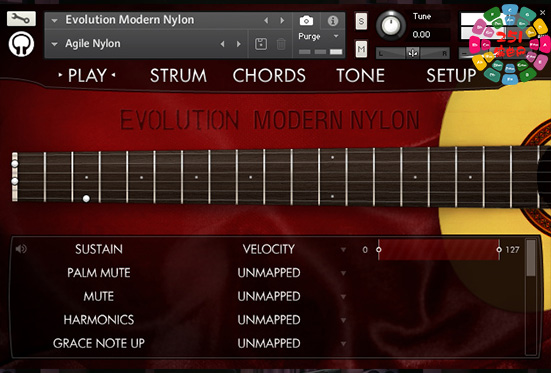
Task: Switch to the TONE tab
Action: [x=360, y=75]
